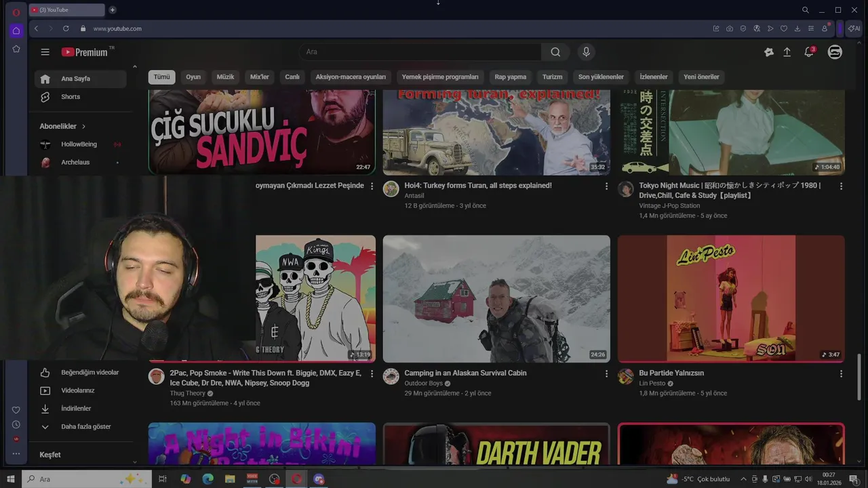The width and height of the screenshot is (868, 488).
Task: Open İndirilenler in the sidebar
Action: [x=81, y=409]
